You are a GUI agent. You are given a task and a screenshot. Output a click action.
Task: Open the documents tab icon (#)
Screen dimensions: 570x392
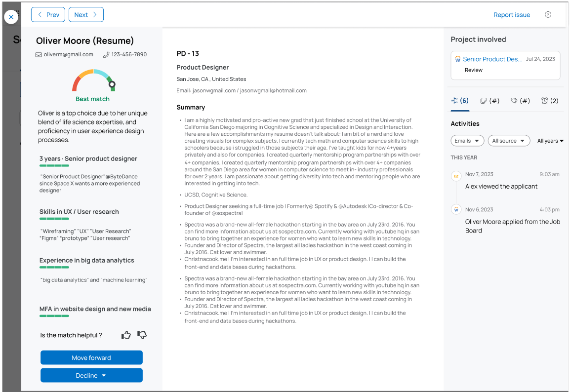point(490,101)
